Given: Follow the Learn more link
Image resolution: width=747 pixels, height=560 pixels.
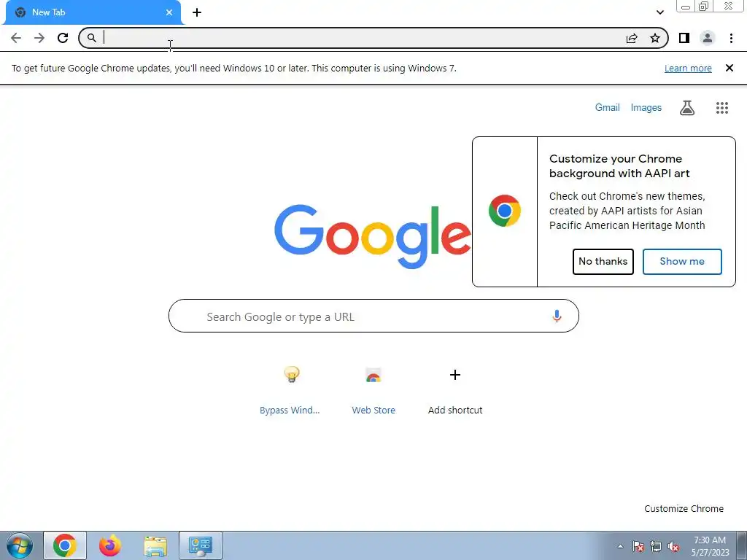Looking at the screenshot, I should (x=688, y=68).
